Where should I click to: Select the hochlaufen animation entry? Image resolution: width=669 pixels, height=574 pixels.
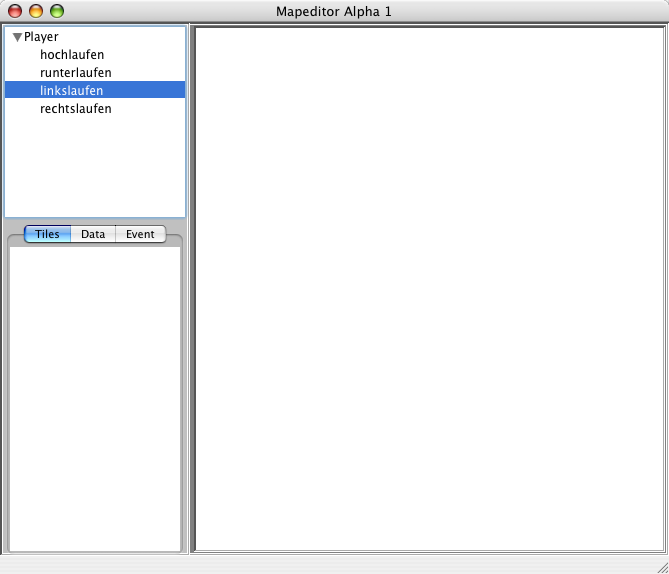72,55
